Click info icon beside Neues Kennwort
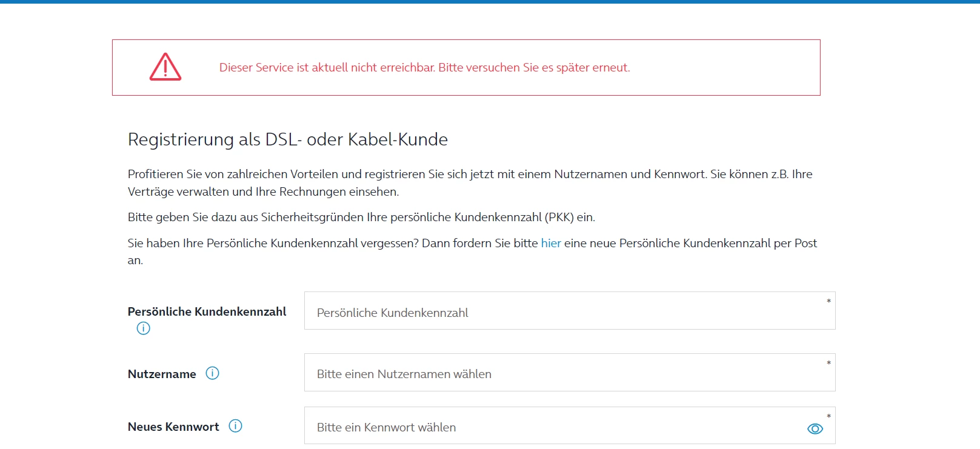This screenshot has width=980, height=449. (x=235, y=426)
